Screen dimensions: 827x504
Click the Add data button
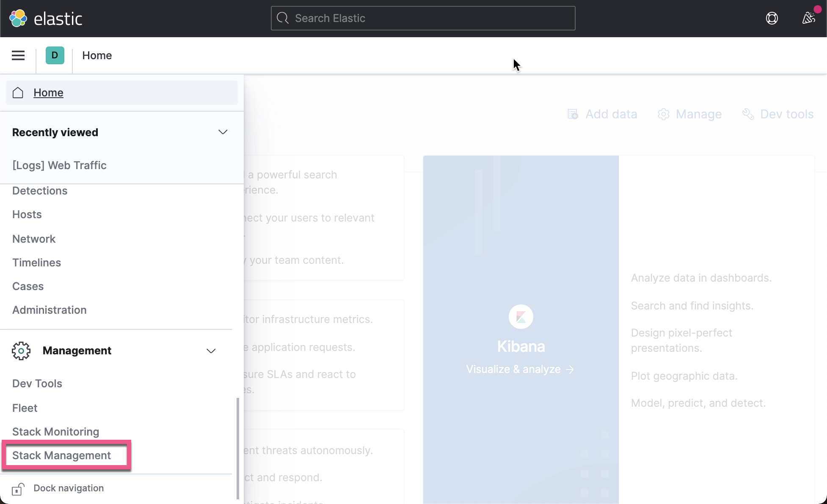coord(602,114)
